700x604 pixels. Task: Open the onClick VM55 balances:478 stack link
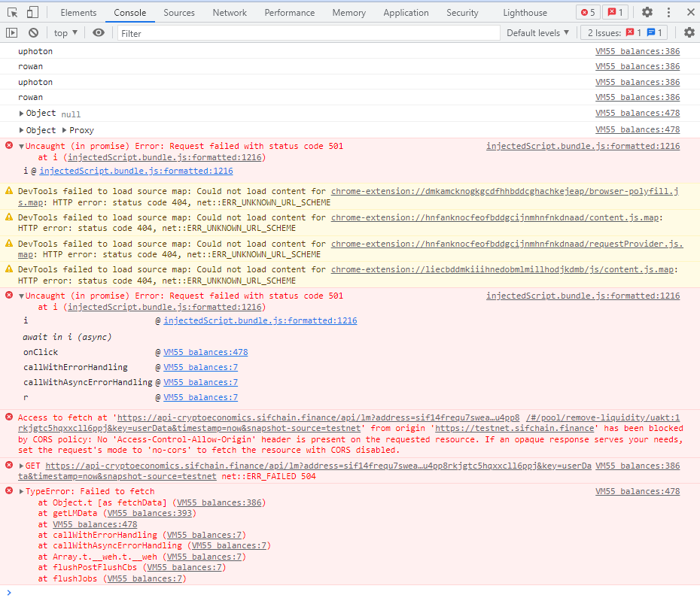pyautogui.click(x=205, y=352)
